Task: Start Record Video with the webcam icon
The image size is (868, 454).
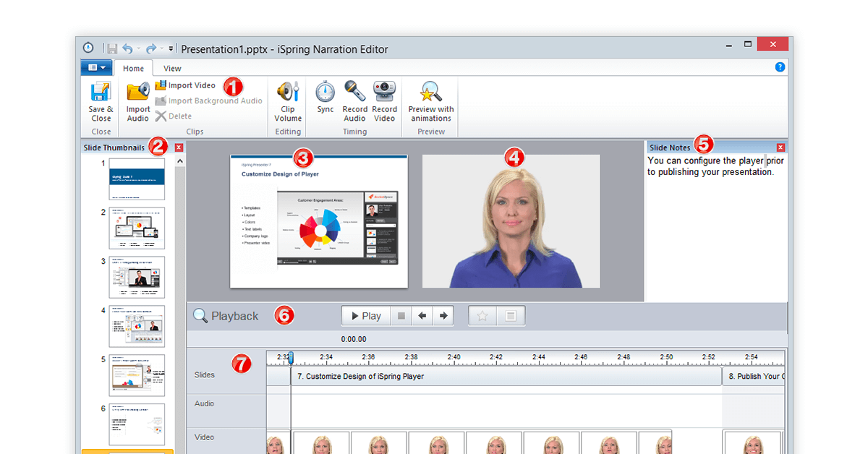Action: tap(385, 101)
